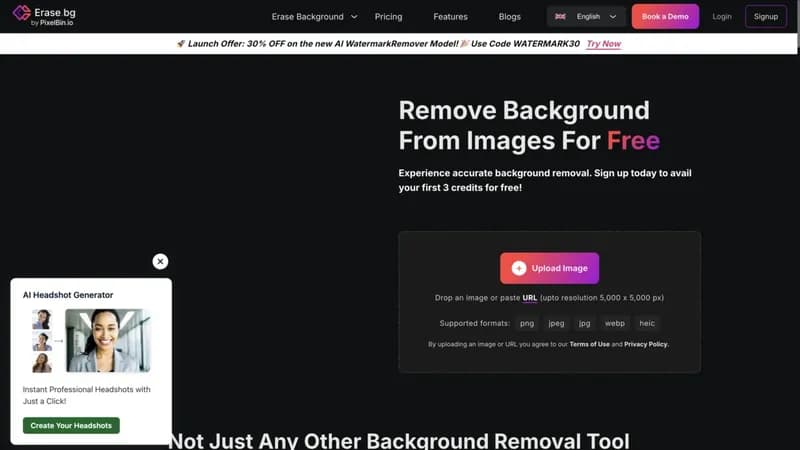Click 'Not Just Any Other Background Removal Tool' heading
800x450 pixels.
pos(398,440)
